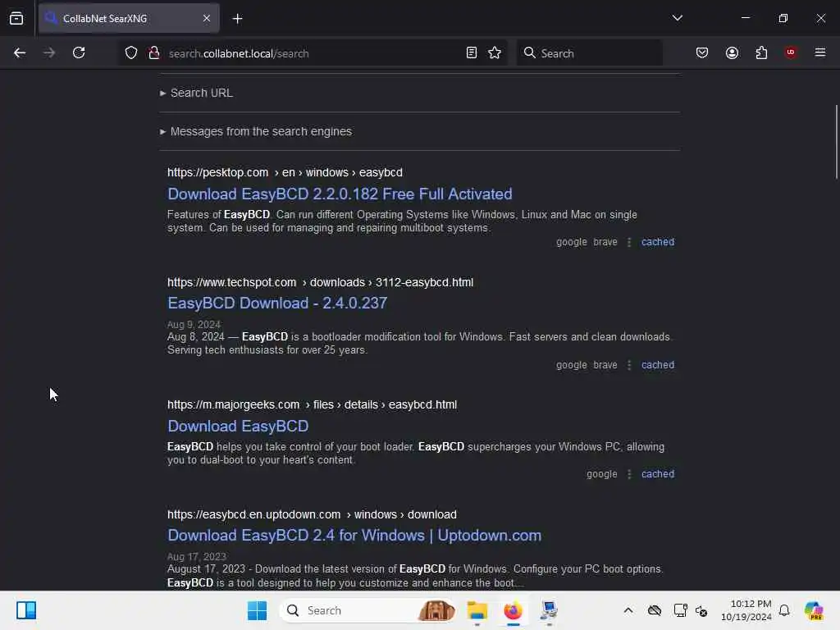Viewport: 840px width, 630px height.
Task: Toggle reader view icon
Action: 472,52
